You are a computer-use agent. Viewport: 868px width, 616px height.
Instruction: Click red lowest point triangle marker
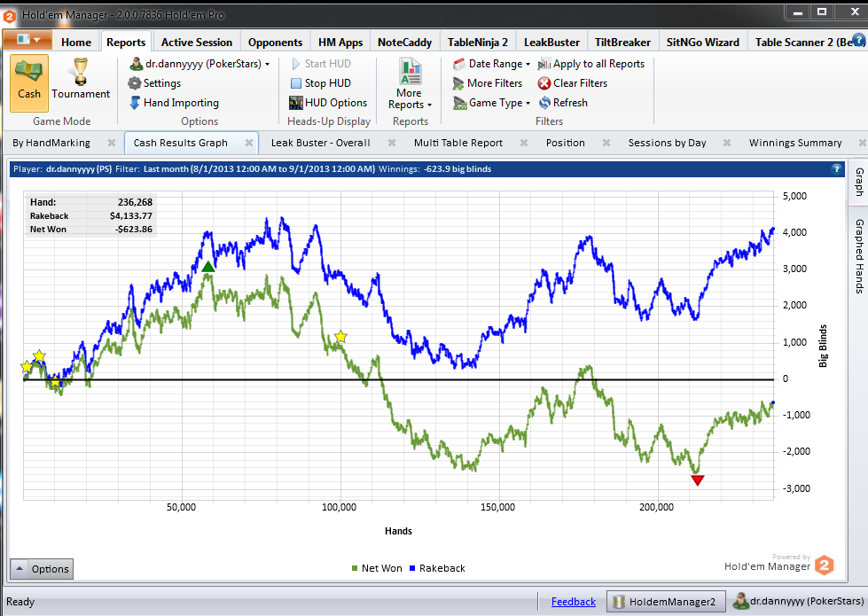coord(698,480)
